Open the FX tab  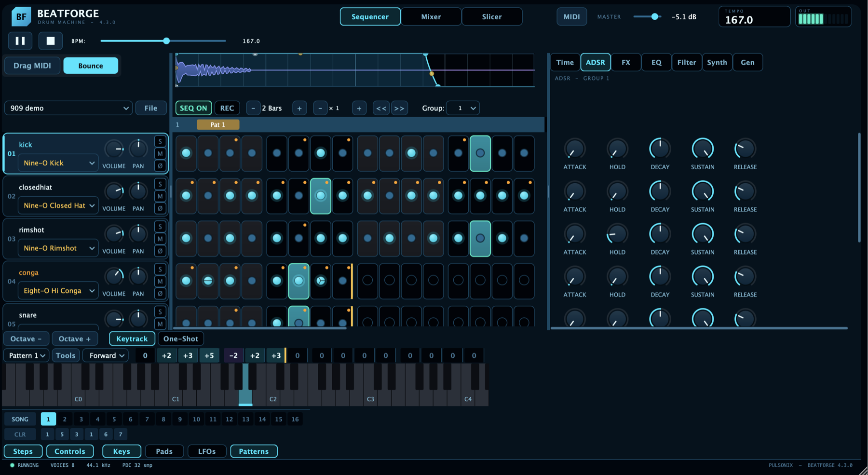pyautogui.click(x=626, y=62)
